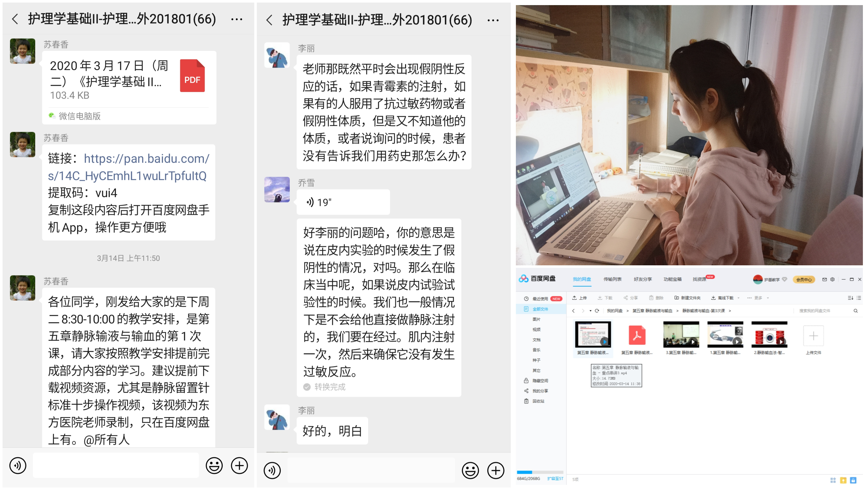Viewport: 868px width, 490px height.
Task: Open the mail message icon in Netdisk
Action: 824,279
